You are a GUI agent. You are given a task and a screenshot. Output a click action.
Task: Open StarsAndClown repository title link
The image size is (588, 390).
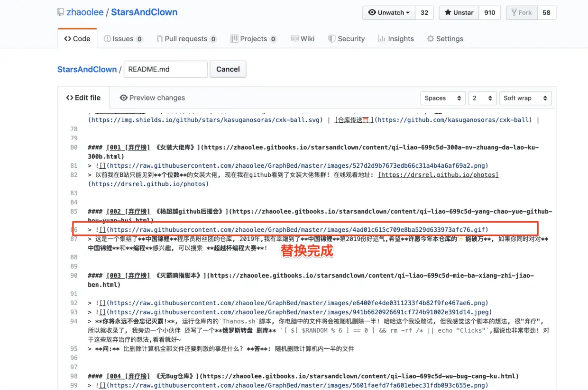pyautogui.click(x=144, y=12)
